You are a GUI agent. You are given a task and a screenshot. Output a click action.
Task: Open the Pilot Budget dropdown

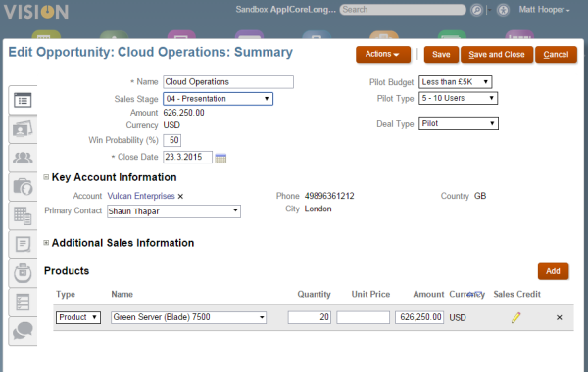tap(456, 82)
